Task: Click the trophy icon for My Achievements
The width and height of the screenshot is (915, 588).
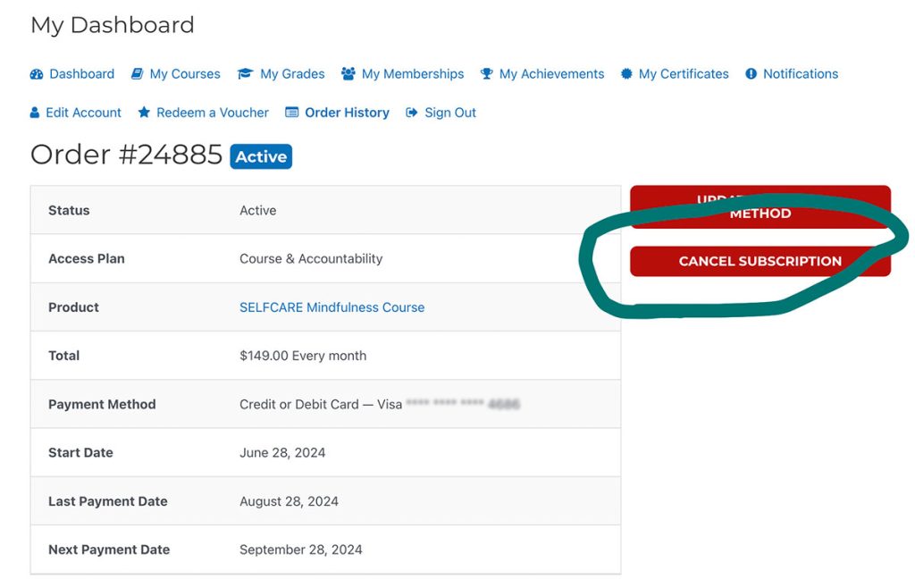Action: pyautogui.click(x=486, y=74)
